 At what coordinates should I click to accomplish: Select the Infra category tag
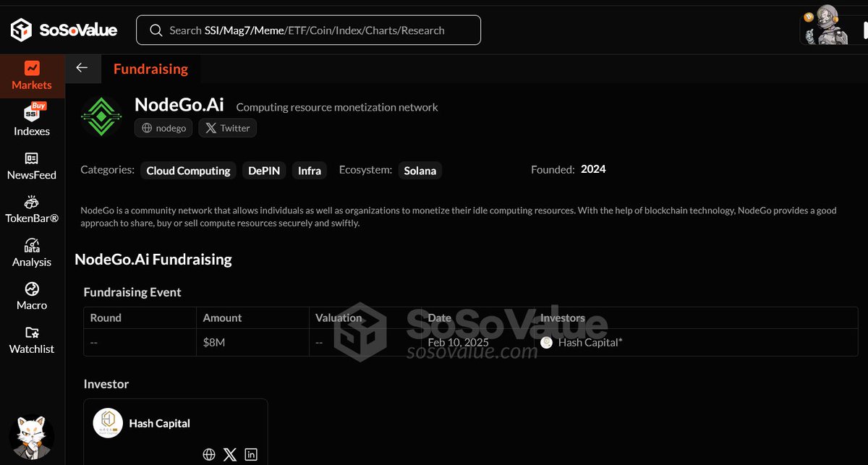click(310, 171)
